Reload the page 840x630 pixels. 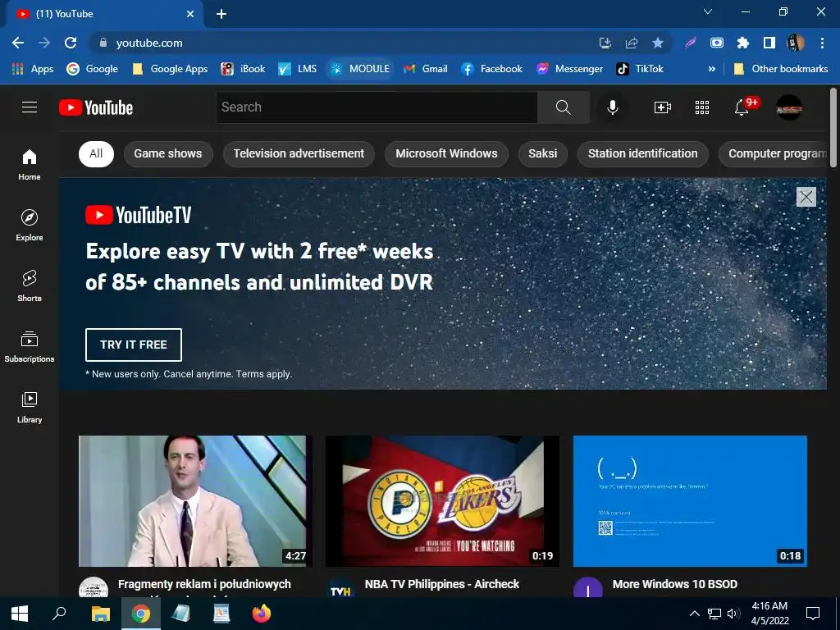coord(71,43)
